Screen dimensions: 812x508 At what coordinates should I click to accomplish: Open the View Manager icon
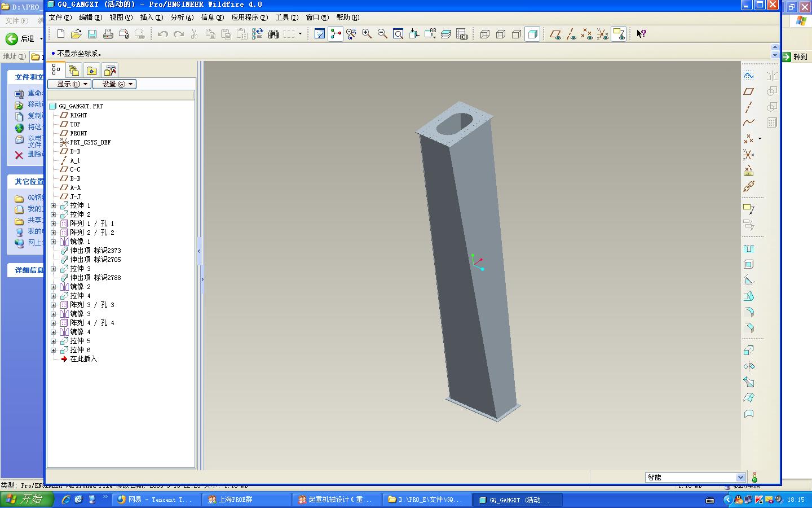[x=462, y=34]
